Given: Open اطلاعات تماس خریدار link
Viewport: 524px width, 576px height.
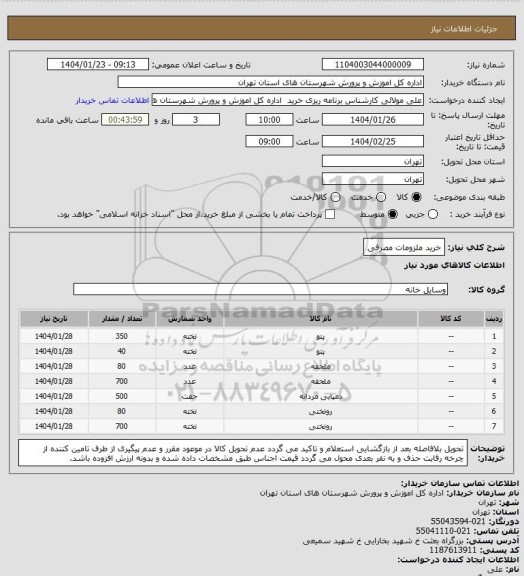Looking at the screenshot, I should 112,100.
